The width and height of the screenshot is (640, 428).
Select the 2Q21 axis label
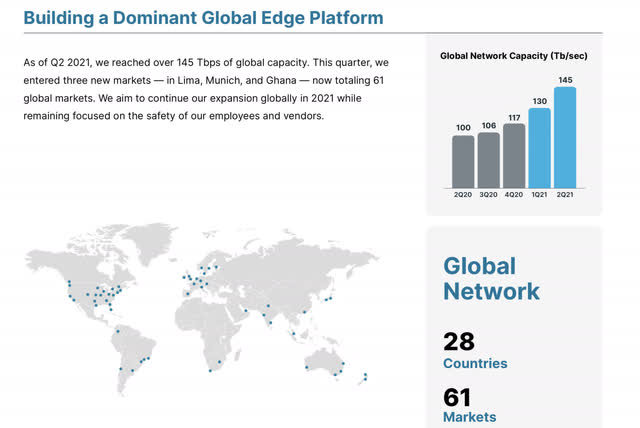click(565, 194)
